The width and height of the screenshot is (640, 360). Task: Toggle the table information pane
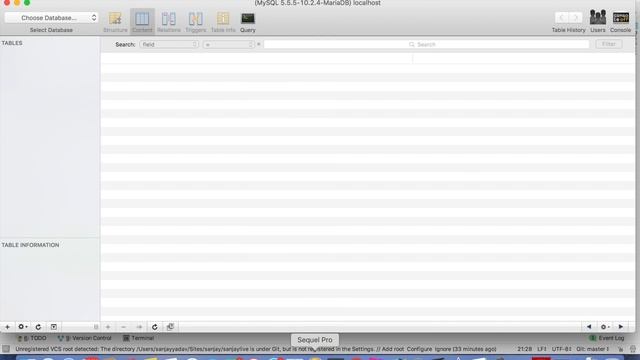click(x=53, y=327)
